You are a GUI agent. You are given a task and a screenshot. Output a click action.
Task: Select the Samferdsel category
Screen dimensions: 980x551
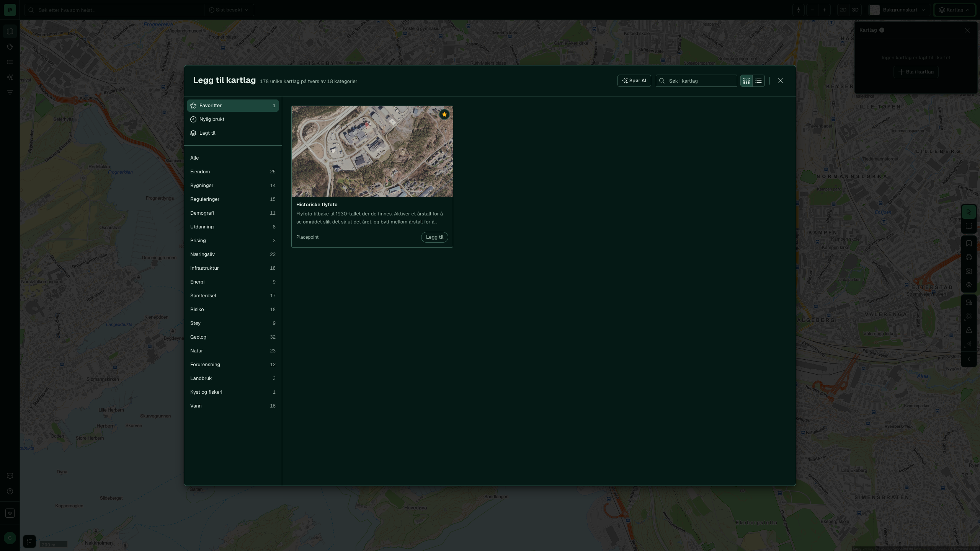click(x=233, y=296)
